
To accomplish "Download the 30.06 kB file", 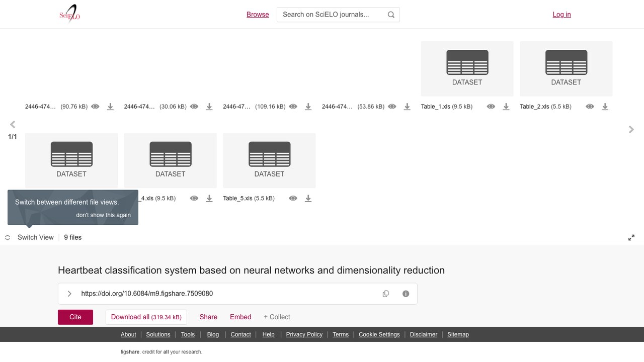I will (209, 107).
